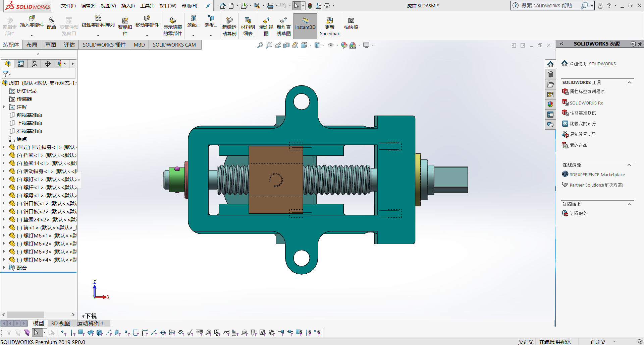Open Exploded View (爆炸视图) tool
The image size is (644, 345).
pyautogui.click(x=266, y=26)
